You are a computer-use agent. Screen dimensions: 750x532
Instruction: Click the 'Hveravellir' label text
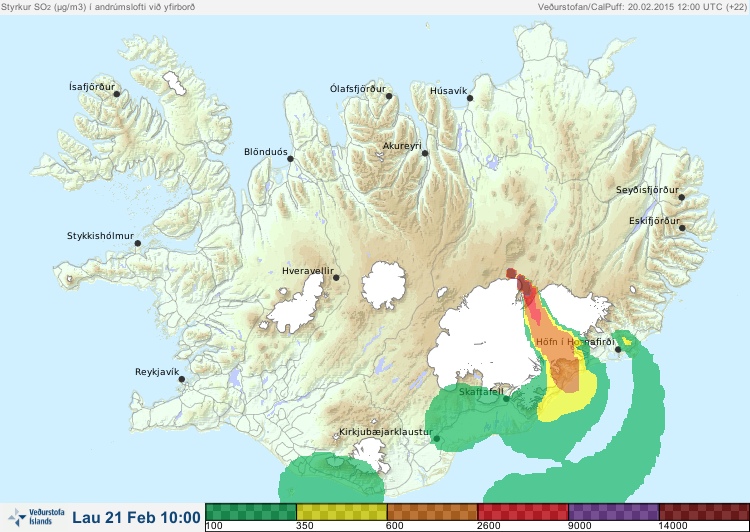click(308, 271)
